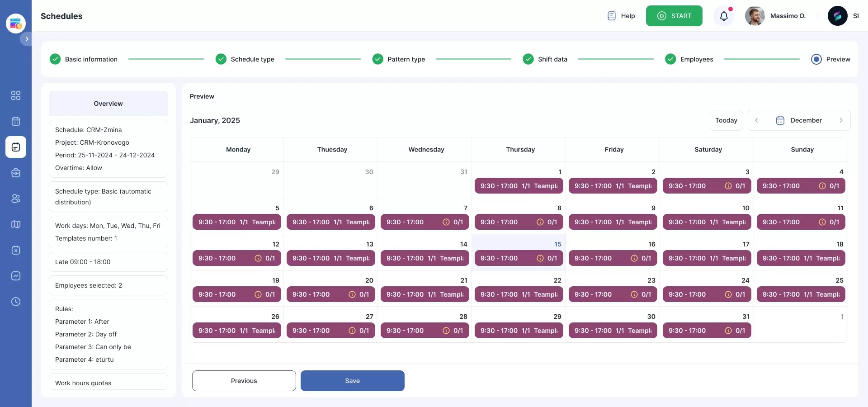
Task: Click the map icon in left sidebar
Action: coord(16,224)
